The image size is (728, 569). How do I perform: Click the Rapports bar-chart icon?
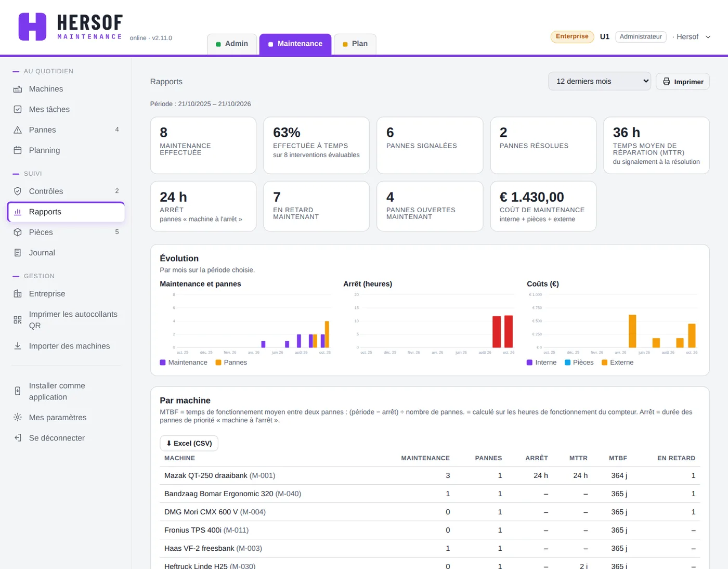click(x=18, y=212)
